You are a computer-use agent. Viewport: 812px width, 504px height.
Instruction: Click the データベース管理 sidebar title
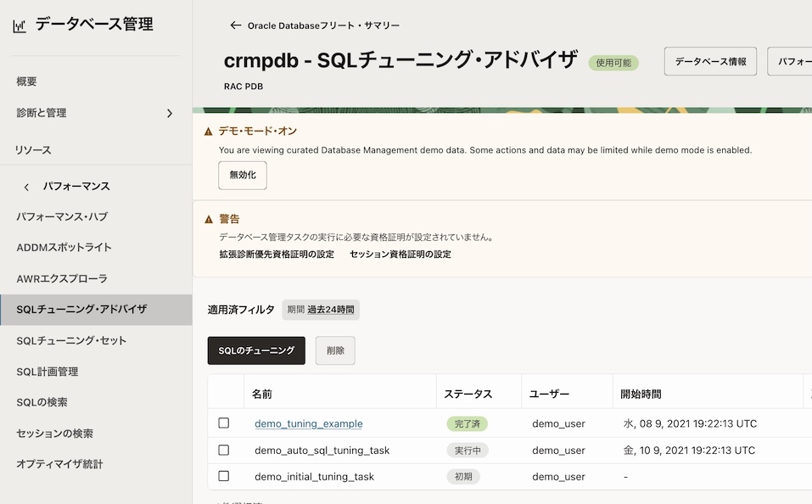[x=94, y=24]
